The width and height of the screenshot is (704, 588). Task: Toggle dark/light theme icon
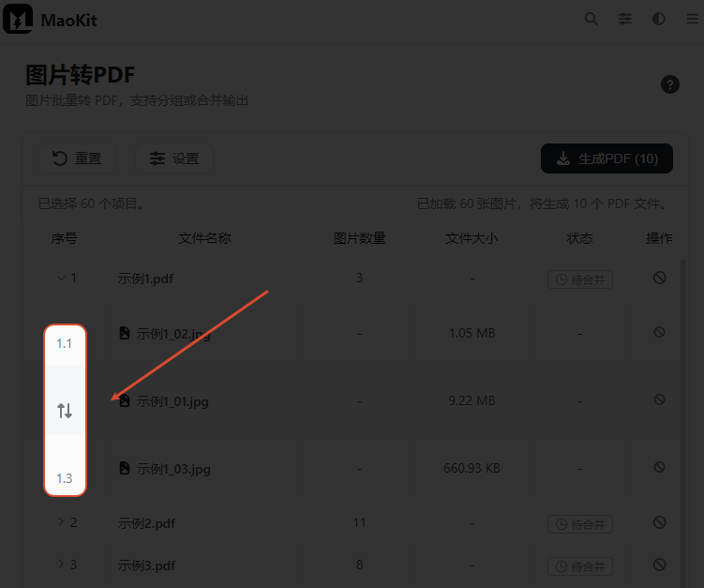tap(658, 19)
